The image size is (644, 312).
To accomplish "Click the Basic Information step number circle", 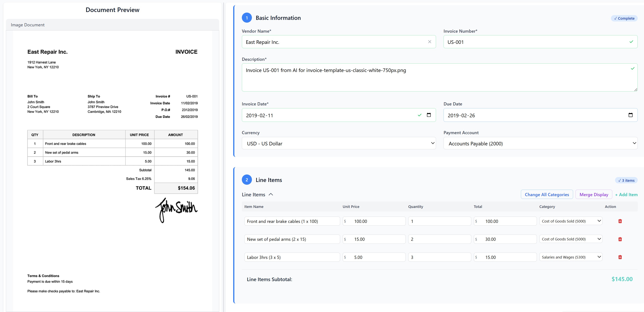I will coord(247,18).
